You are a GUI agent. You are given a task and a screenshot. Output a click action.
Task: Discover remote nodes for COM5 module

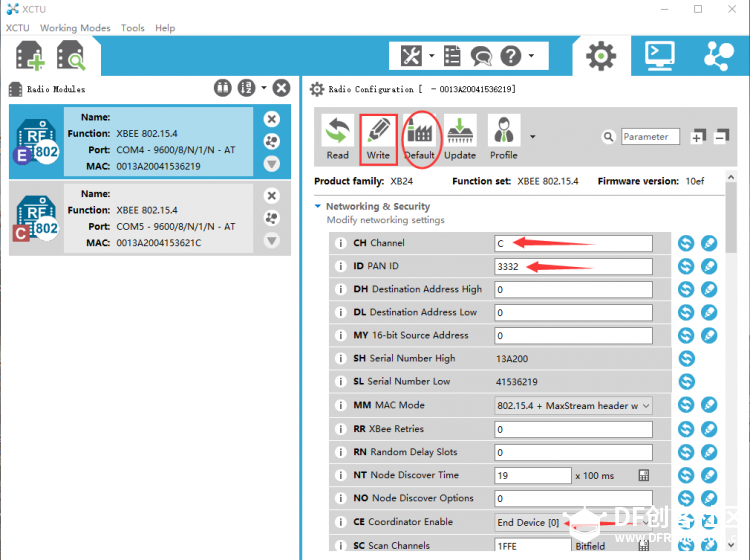[272, 218]
